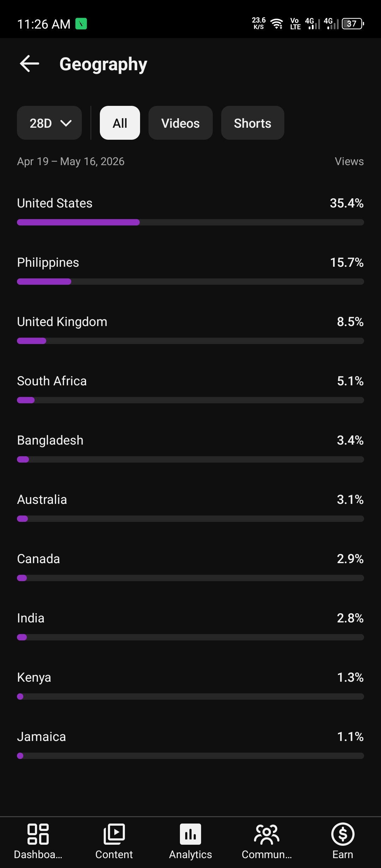Click the United States purple views bar
Screen dimensions: 381x868
tap(78, 222)
